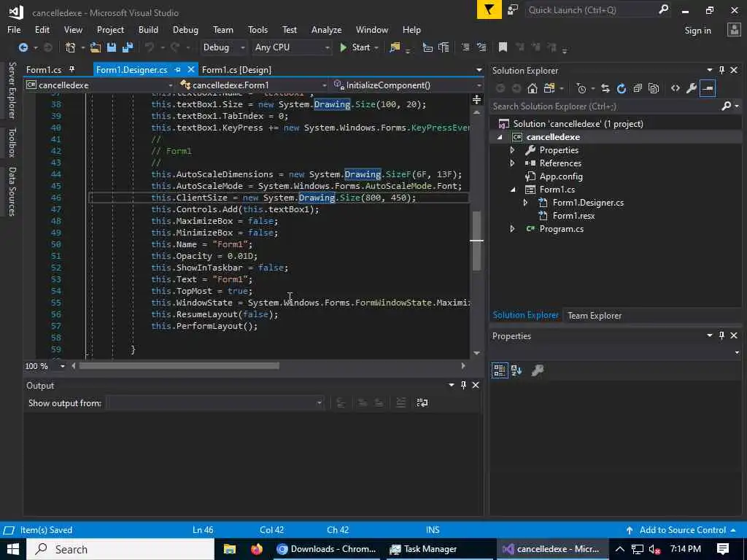Click the Start debugging button
747x560 pixels.
coord(355,47)
